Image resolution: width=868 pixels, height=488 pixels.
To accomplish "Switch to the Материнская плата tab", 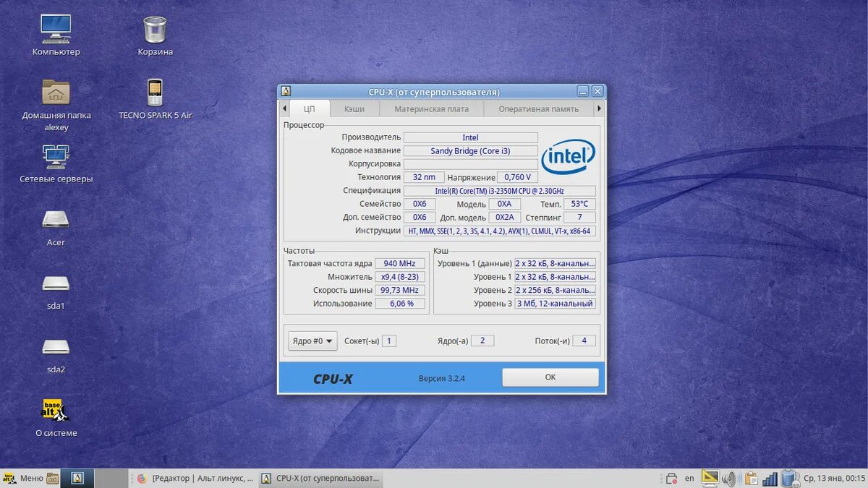I will (x=431, y=108).
